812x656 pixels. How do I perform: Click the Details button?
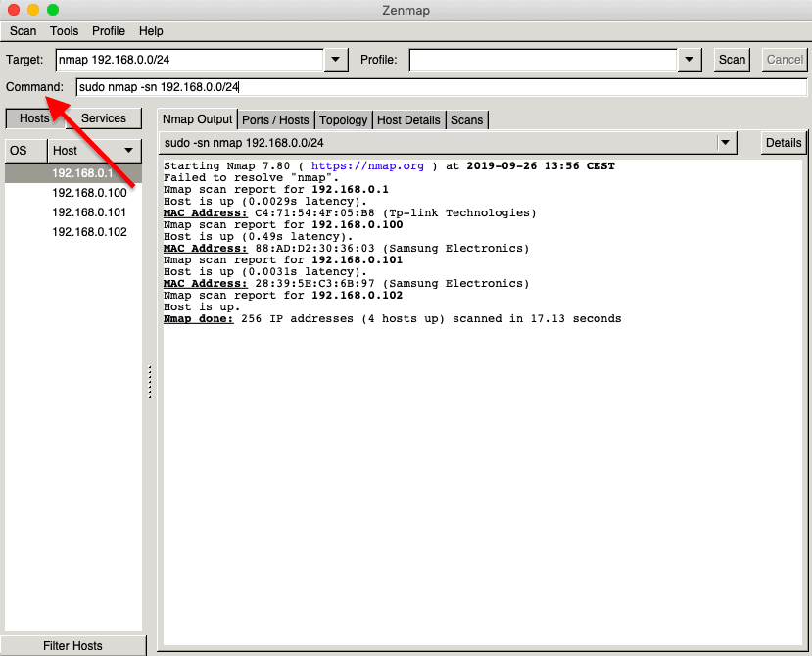tap(784, 143)
